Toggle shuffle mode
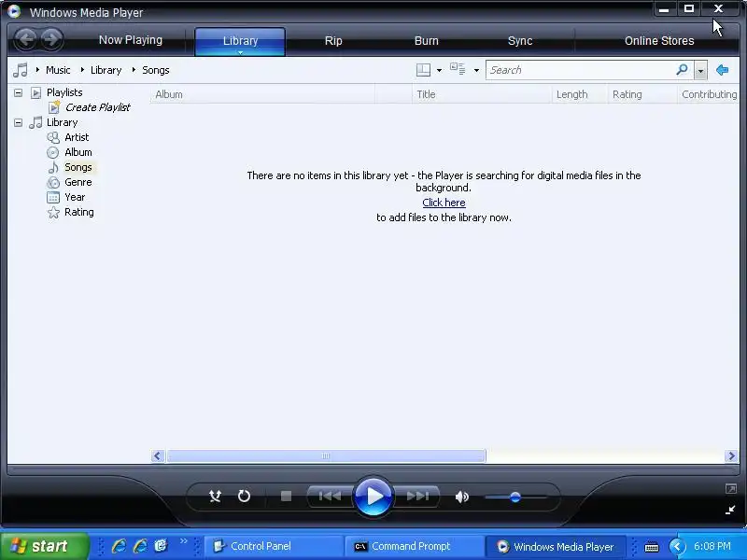Viewport: 747px width, 560px height. [215, 497]
